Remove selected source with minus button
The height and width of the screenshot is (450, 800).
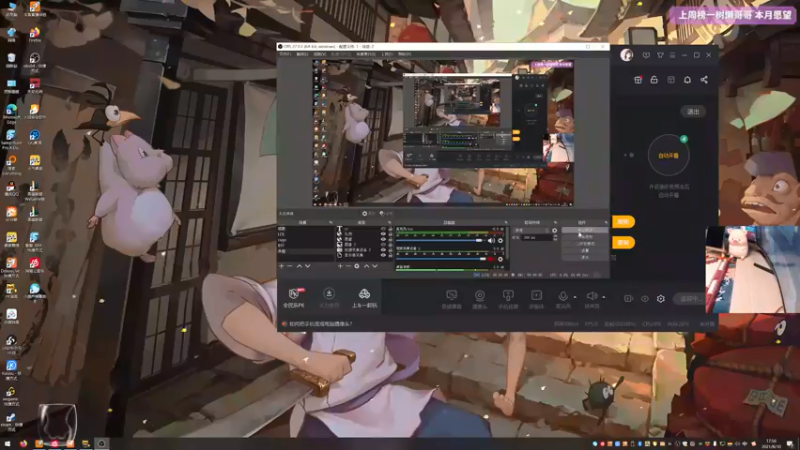point(348,266)
